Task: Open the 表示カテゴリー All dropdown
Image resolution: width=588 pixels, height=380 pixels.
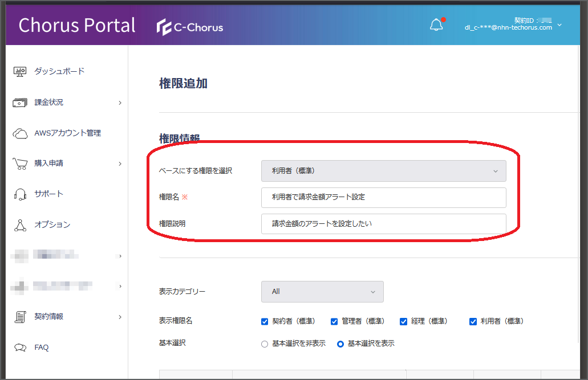Action: pos(322,292)
